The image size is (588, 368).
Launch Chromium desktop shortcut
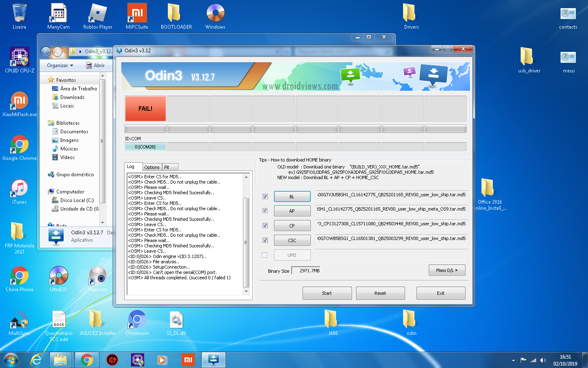pos(137,323)
